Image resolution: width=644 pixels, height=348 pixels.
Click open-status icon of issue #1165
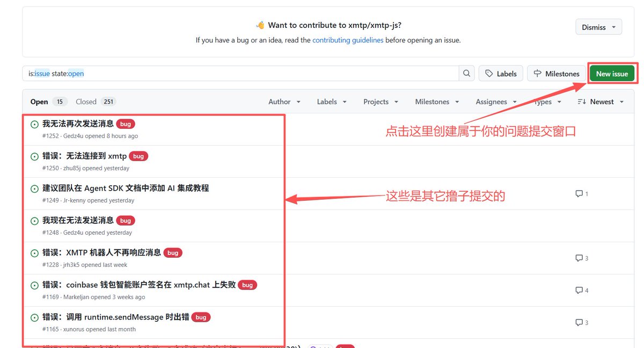[x=34, y=317]
